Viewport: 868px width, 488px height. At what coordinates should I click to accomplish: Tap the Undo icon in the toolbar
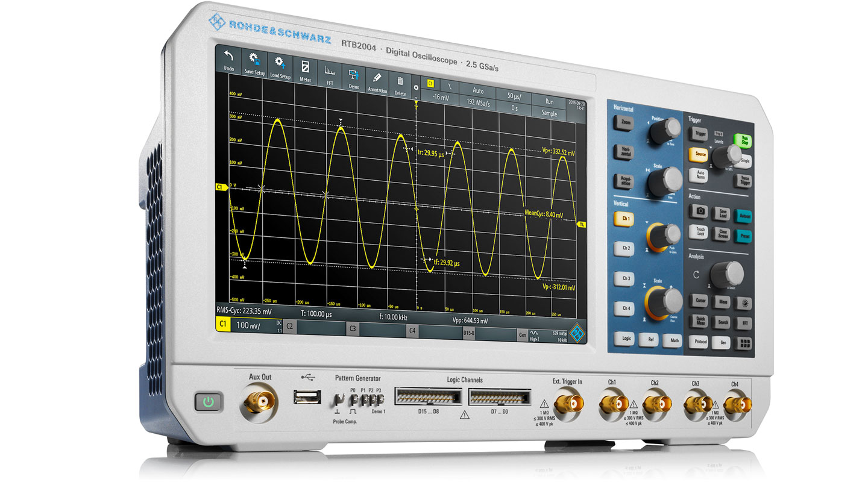coord(228,58)
